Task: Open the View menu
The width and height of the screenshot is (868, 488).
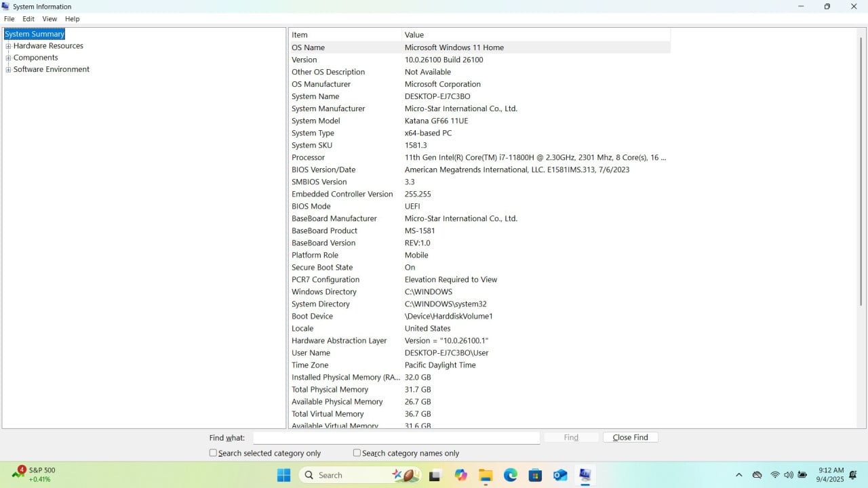Action: click(50, 19)
